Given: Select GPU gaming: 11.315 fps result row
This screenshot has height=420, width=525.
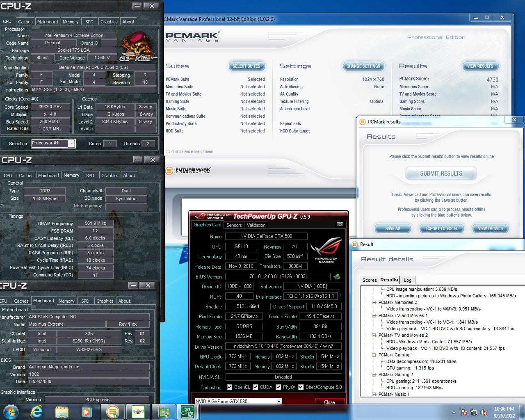Looking at the screenshot, I should pyautogui.click(x=410, y=368).
